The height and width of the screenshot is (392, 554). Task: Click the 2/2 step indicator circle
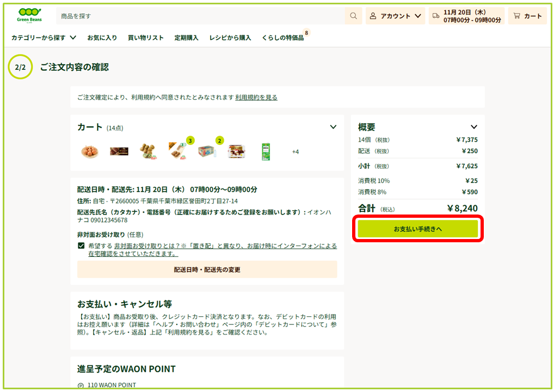[x=20, y=68]
